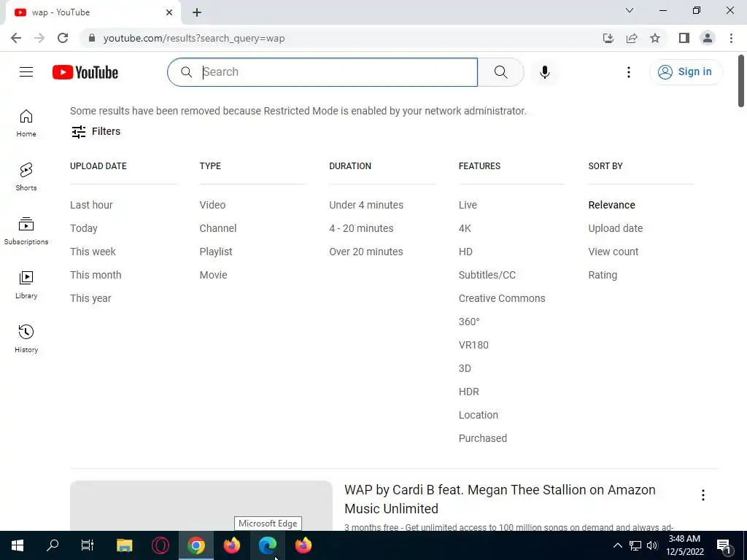Close the wap - YouTube tab

point(169,12)
